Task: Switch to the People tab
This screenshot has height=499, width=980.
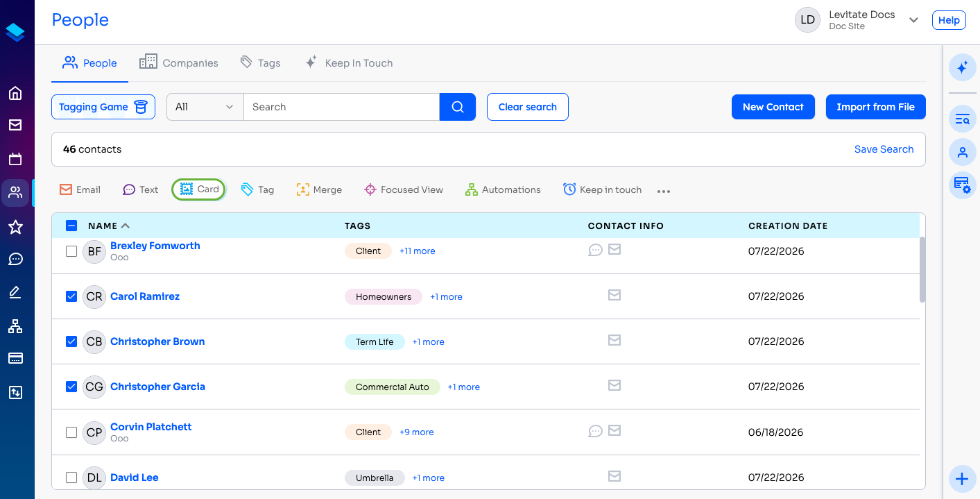Action: click(89, 63)
